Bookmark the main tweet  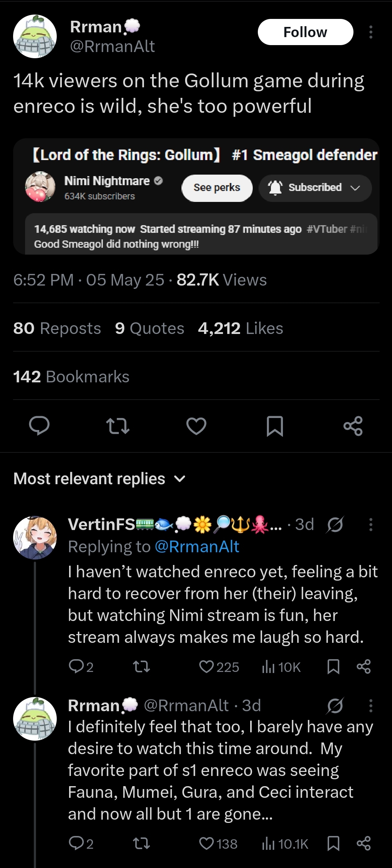(x=275, y=426)
